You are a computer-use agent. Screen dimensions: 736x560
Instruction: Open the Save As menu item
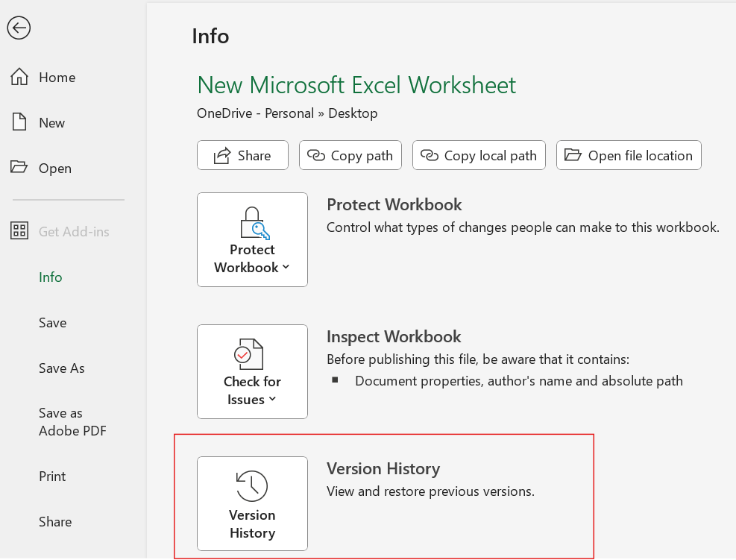coord(62,368)
